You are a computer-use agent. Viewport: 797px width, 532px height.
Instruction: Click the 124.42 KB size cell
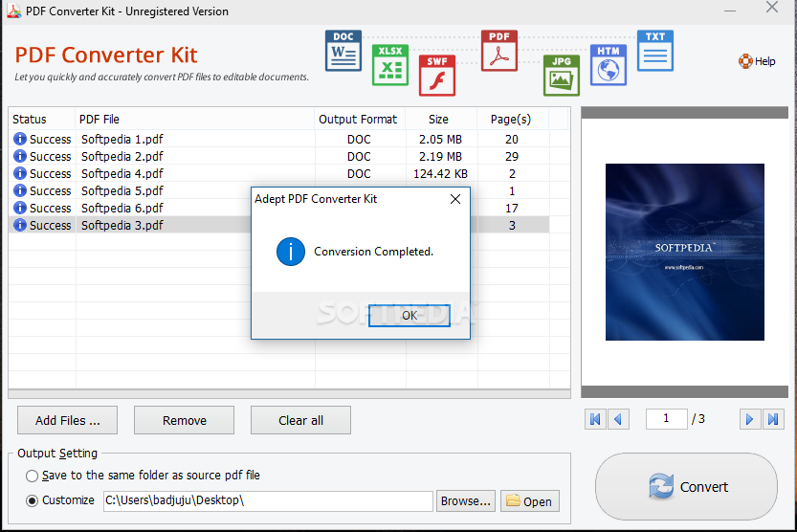pyautogui.click(x=440, y=174)
